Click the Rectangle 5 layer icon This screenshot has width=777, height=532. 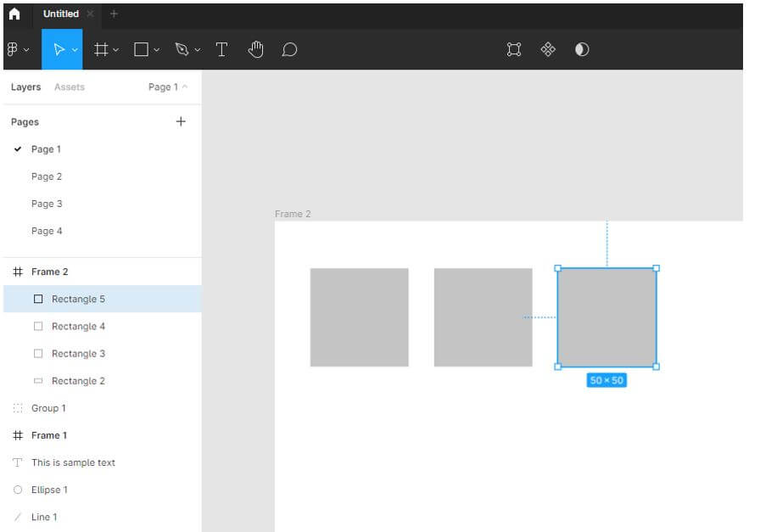click(38, 299)
